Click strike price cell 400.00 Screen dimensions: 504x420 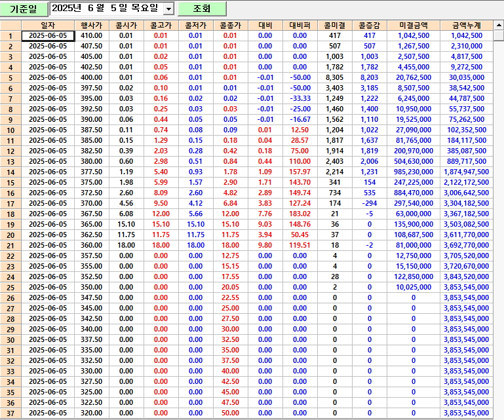pos(91,77)
